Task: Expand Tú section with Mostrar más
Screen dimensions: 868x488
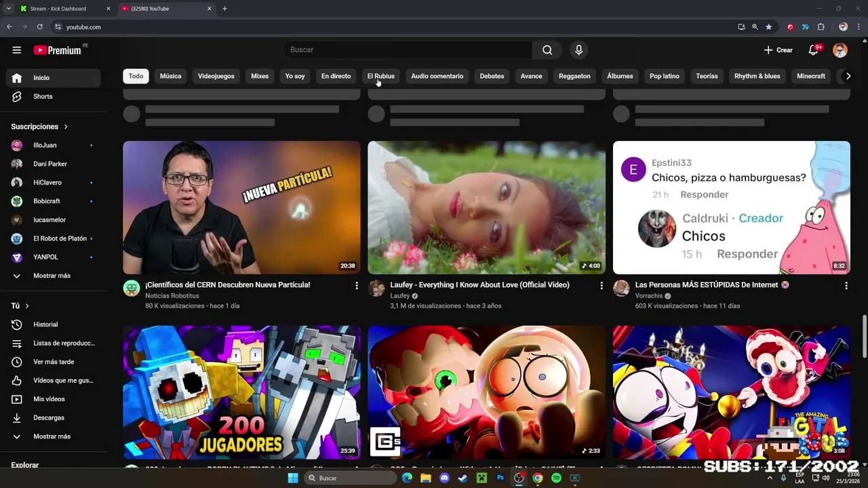Action: [x=54, y=436]
